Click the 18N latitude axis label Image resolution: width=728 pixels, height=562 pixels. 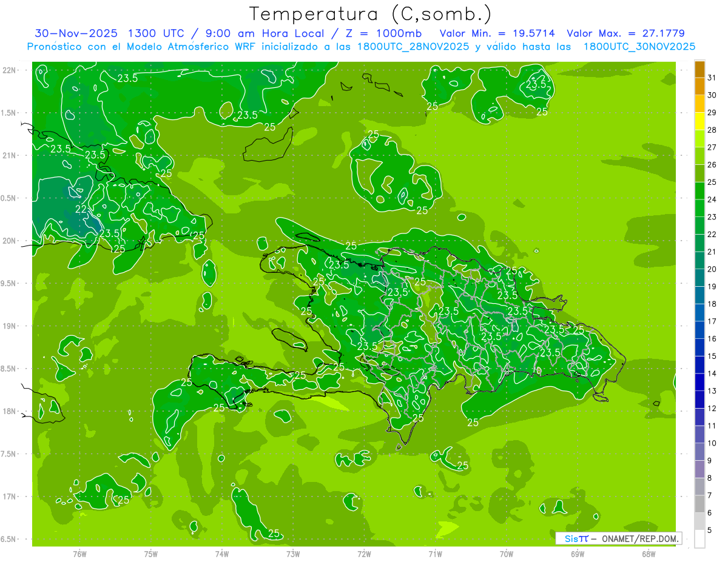[9, 411]
